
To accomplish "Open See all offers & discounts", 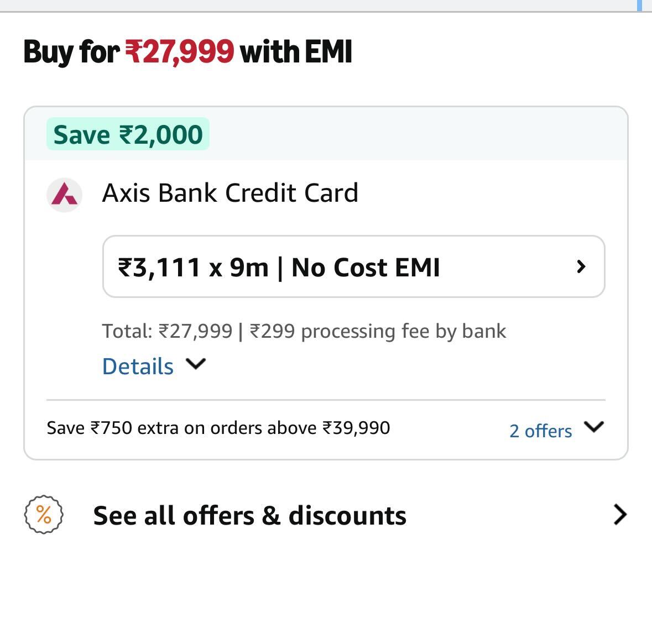I will 249,515.
